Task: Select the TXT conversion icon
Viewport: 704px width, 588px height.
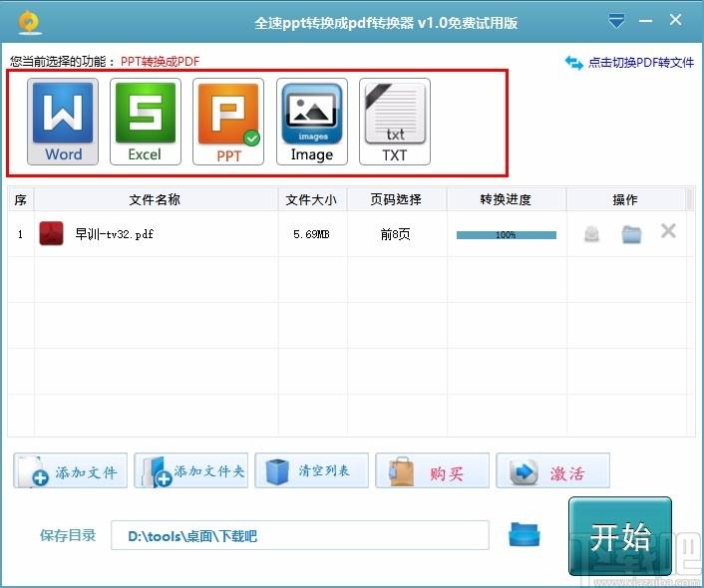Action: coord(395,122)
